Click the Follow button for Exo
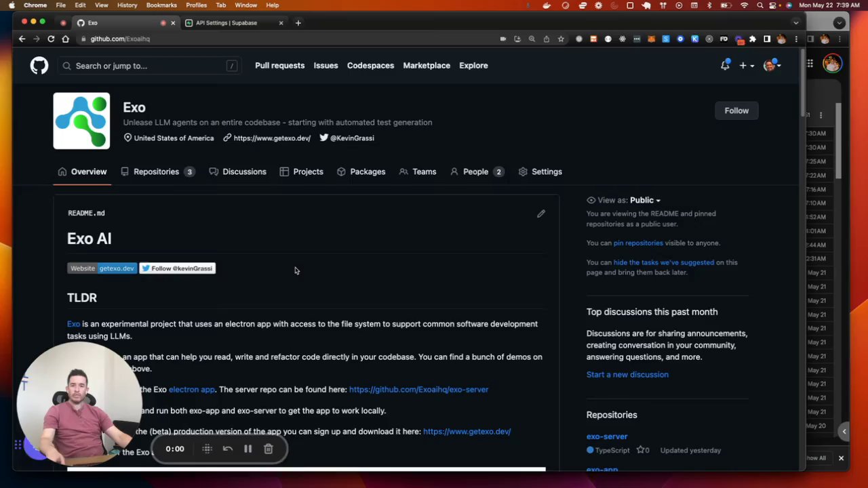The height and width of the screenshot is (488, 868). [736, 110]
